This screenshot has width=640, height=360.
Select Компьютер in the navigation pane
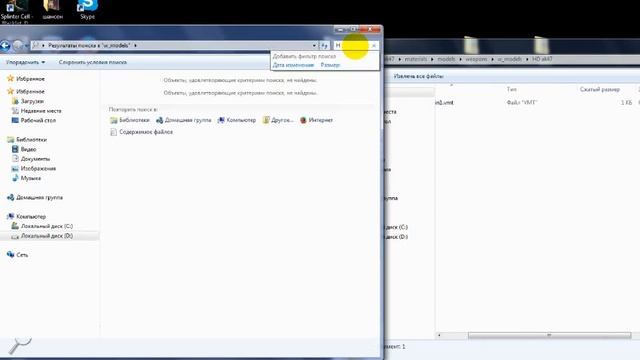(31, 217)
